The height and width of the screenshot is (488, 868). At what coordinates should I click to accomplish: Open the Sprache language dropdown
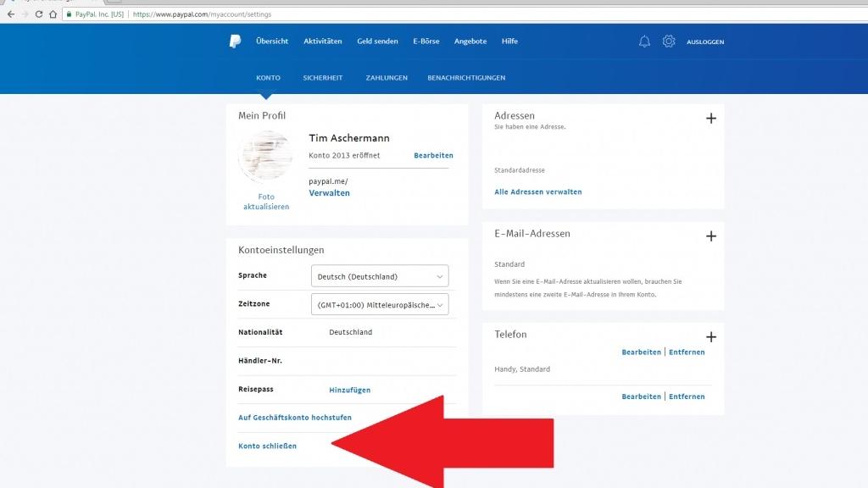click(x=380, y=276)
